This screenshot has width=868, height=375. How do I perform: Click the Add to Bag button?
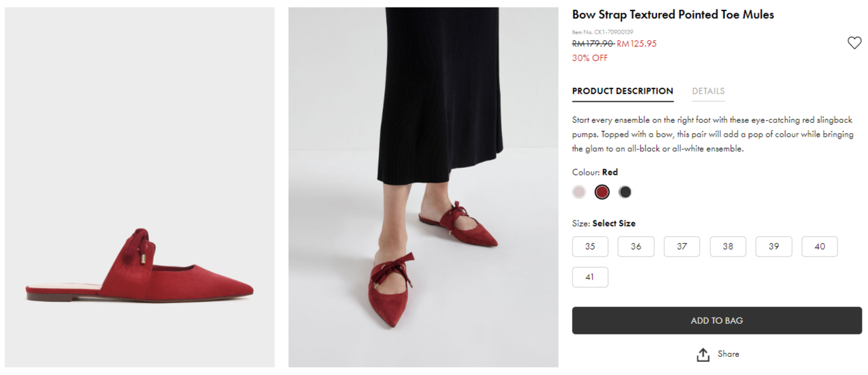716,321
